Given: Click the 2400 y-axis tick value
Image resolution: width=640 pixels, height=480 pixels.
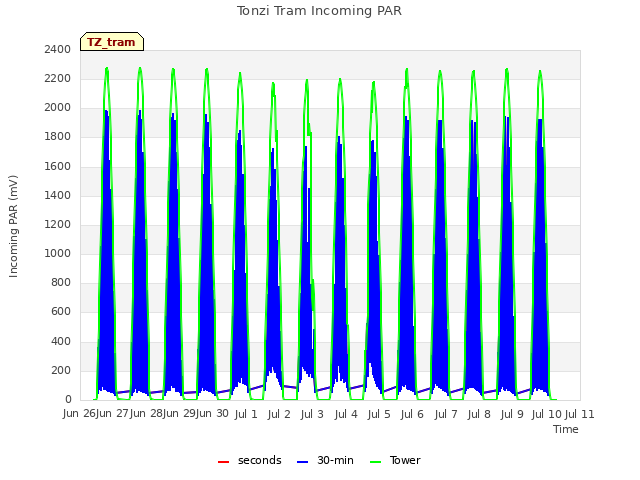Looking at the screenshot, I should coord(58,49).
